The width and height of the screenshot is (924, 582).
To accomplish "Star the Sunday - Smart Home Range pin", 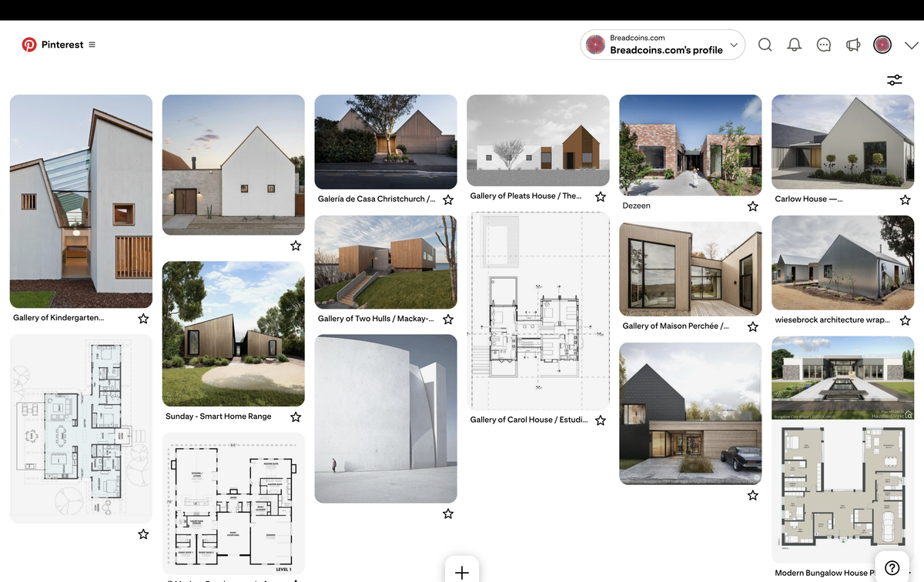I will coord(296,416).
